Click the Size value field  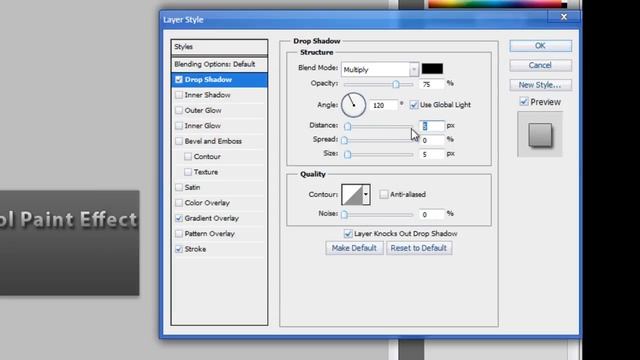(x=431, y=154)
